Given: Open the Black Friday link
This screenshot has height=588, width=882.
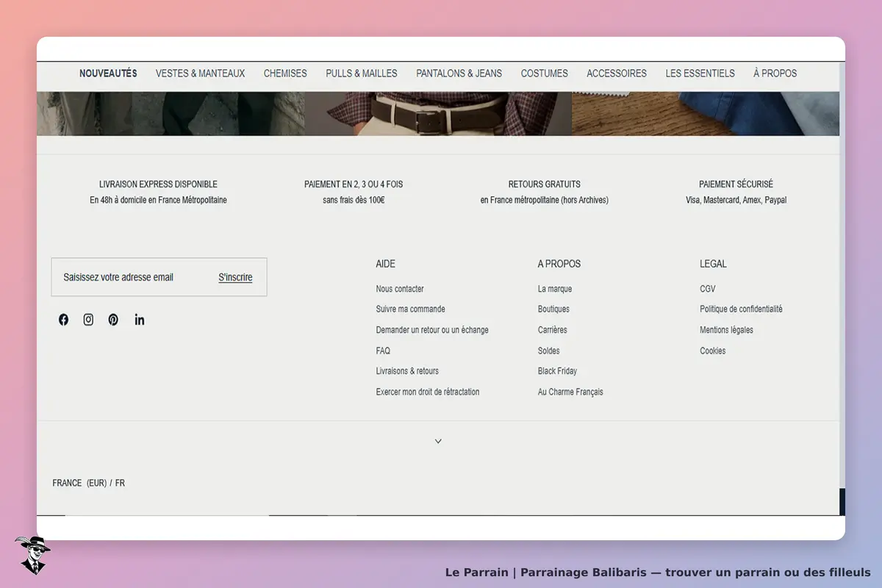Looking at the screenshot, I should coord(557,371).
